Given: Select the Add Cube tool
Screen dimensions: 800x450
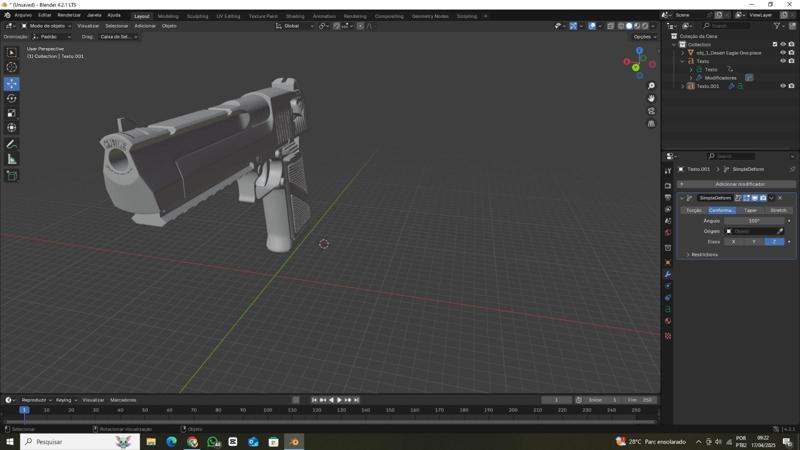Looking at the screenshot, I should point(12,176).
